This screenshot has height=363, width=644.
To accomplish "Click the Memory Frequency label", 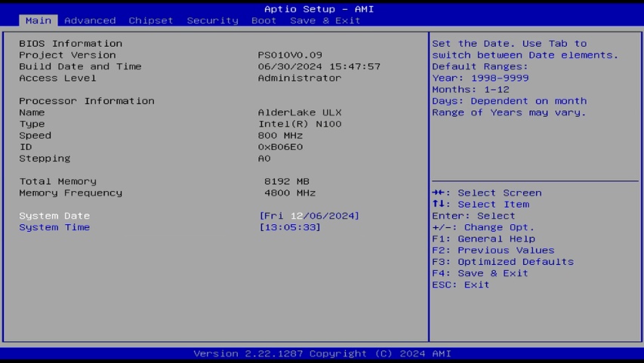I will point(71,192).
